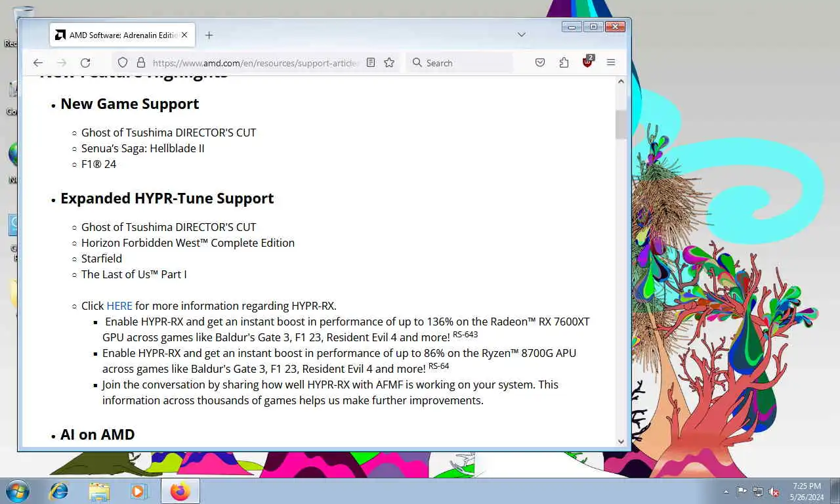Open tracking protection shield icon

coord(123,63)
